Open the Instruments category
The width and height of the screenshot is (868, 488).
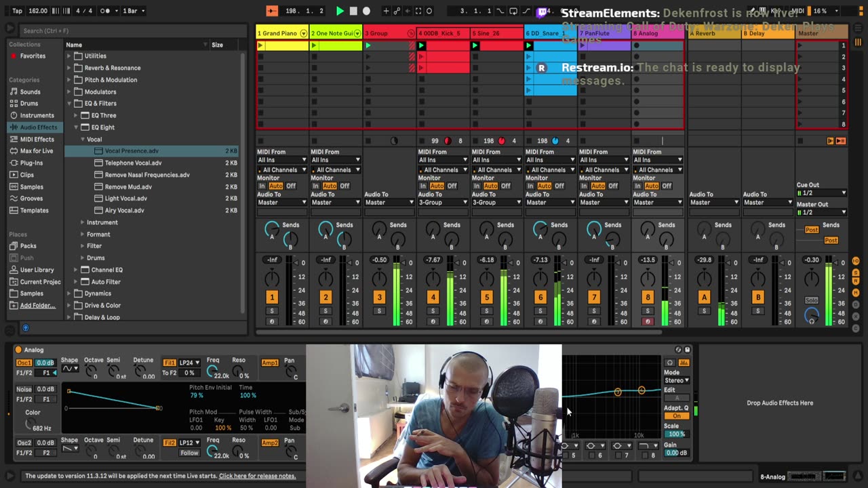(x=37, y=115)
